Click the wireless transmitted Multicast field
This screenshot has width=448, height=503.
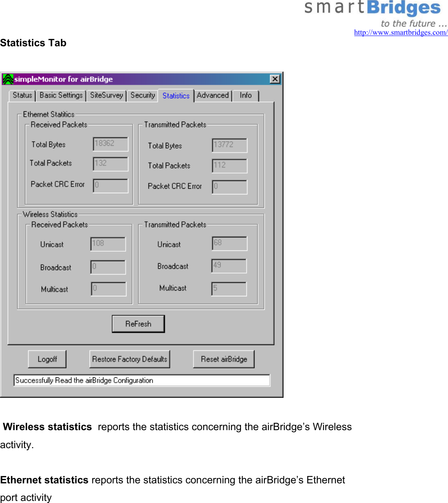pos(229,289)
